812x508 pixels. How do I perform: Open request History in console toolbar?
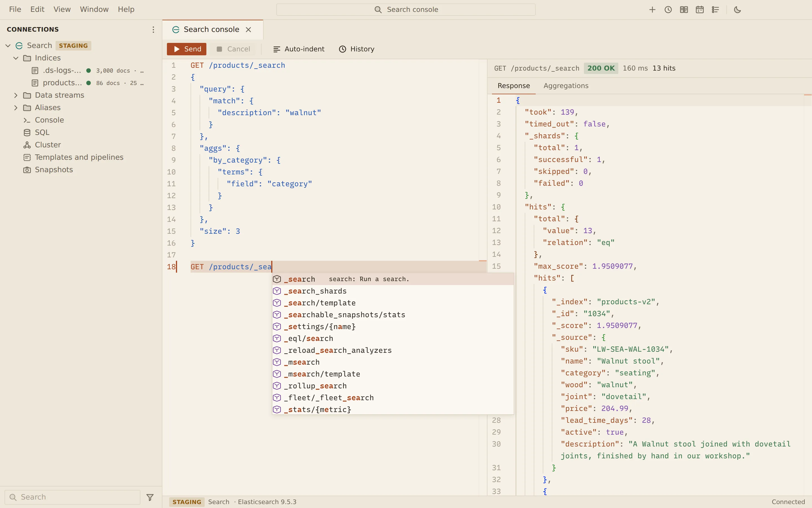[356, 49]
